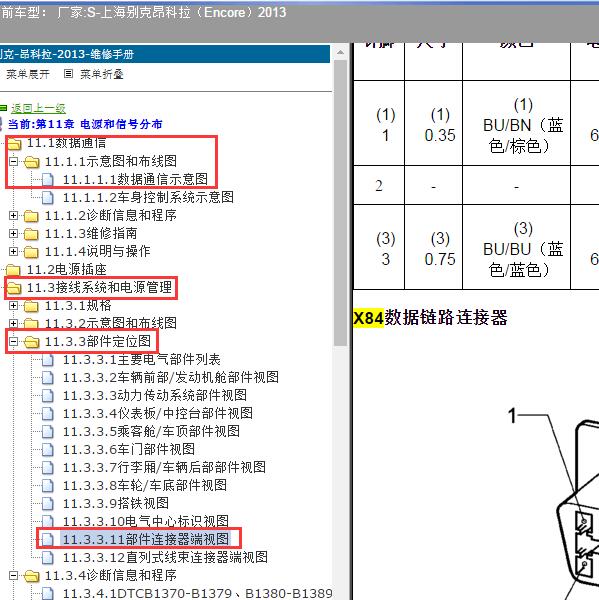Click the page icon of 11.3.3.7行李厢/车辆后部部件视图
Viewport: 599px width, 600px height.
(48, 468)
